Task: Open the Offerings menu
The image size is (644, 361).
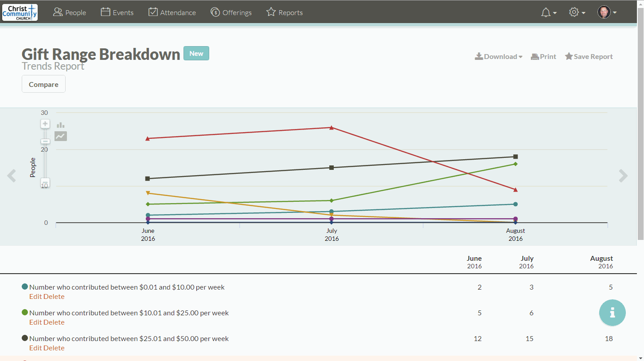Action: pos(231,12)
